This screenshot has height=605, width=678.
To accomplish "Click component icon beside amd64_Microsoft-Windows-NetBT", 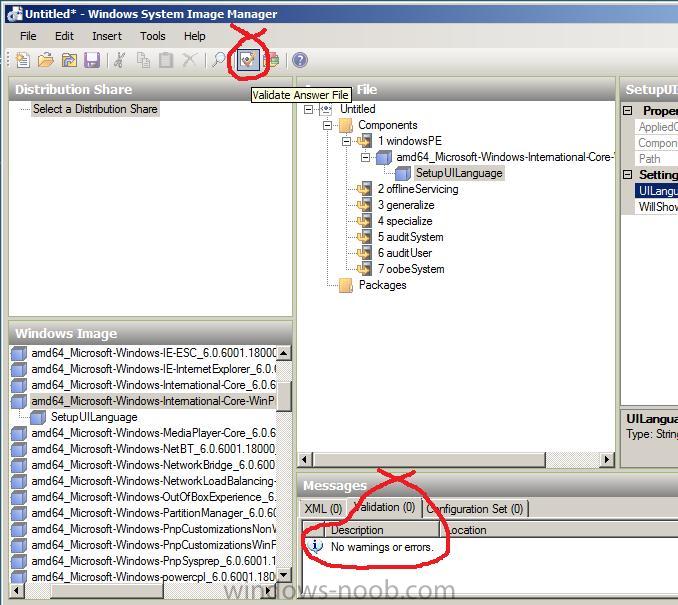I will click(x=19, y=449).
